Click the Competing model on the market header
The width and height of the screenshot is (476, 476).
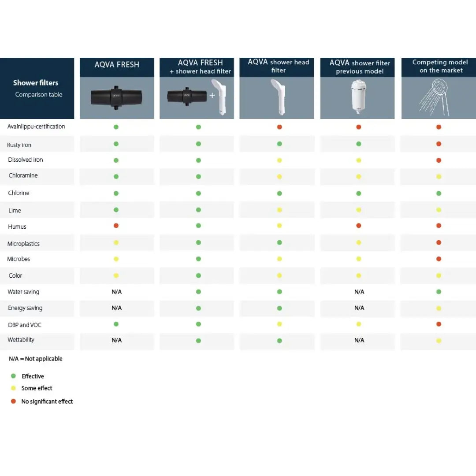click(x=440, y=66)
